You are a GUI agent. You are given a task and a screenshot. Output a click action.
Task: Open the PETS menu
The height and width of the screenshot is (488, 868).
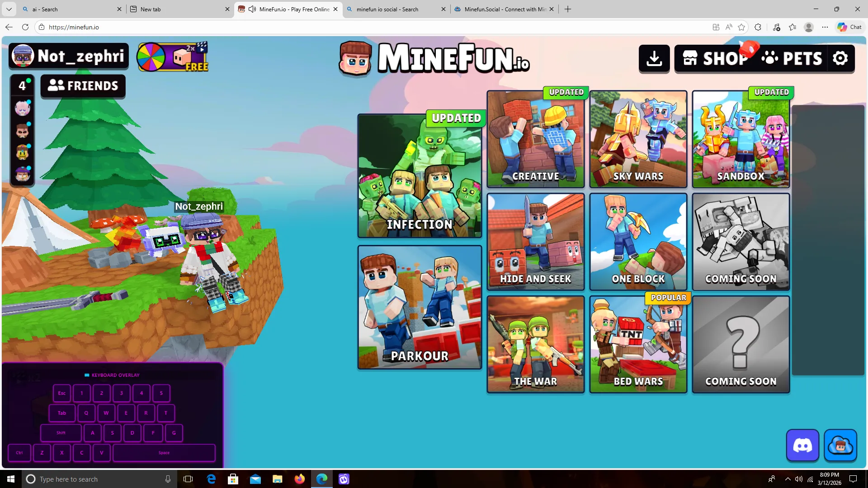pos(792,58)
